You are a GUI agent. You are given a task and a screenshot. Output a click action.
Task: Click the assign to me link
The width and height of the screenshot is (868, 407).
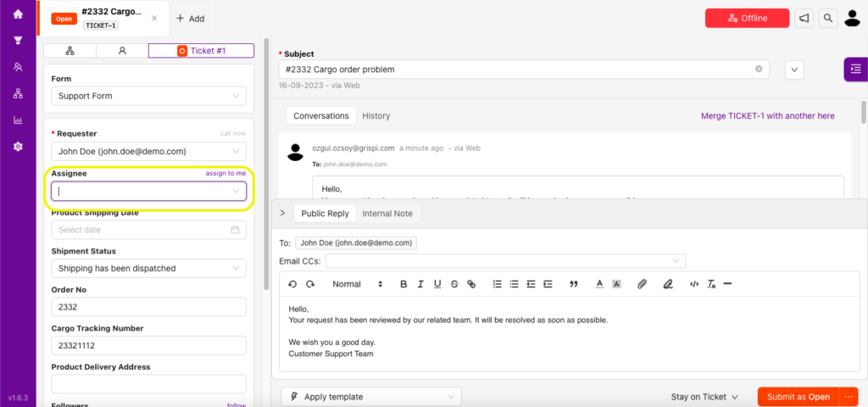[225, 173]
